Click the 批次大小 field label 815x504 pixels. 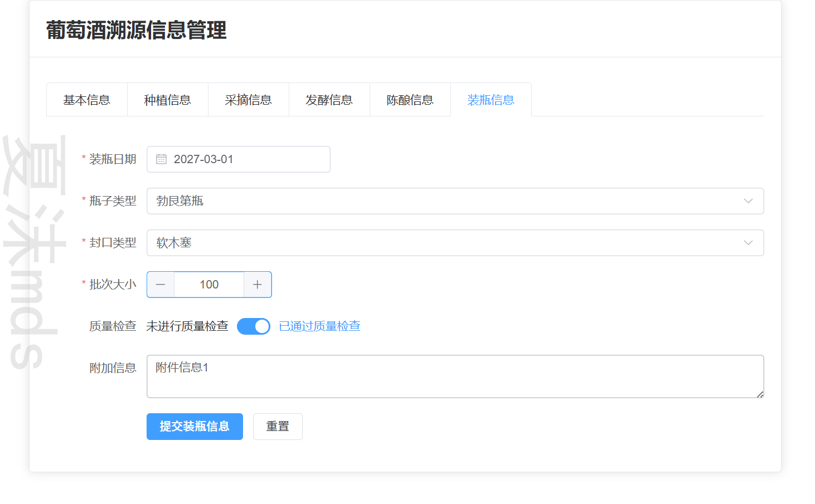113,285
